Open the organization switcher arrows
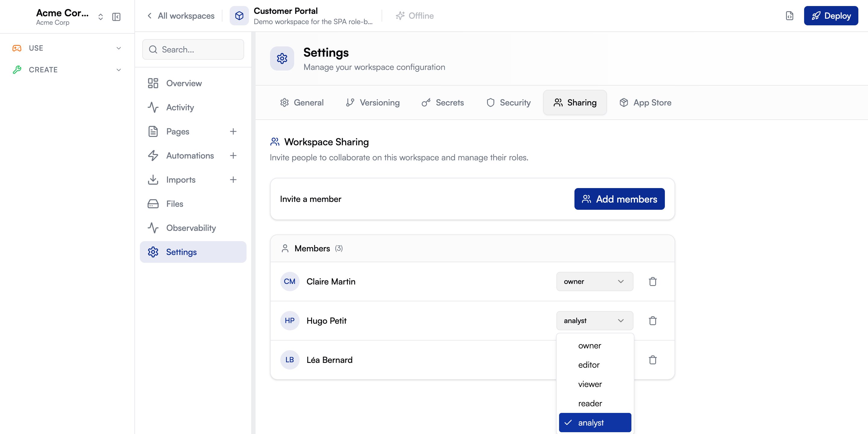Screen dimensions: 868x434 click(x=100, y=17)
